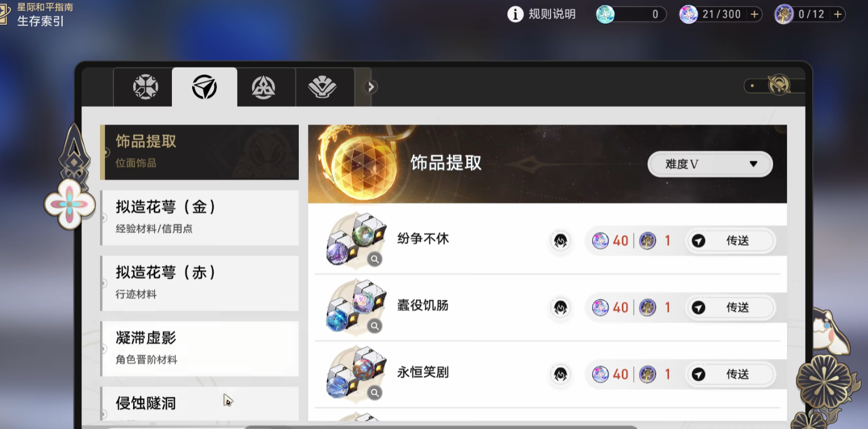
Task: Click 传送 button for 永恒笑剧
Action: pyautogui.click(x=730, y=374)
